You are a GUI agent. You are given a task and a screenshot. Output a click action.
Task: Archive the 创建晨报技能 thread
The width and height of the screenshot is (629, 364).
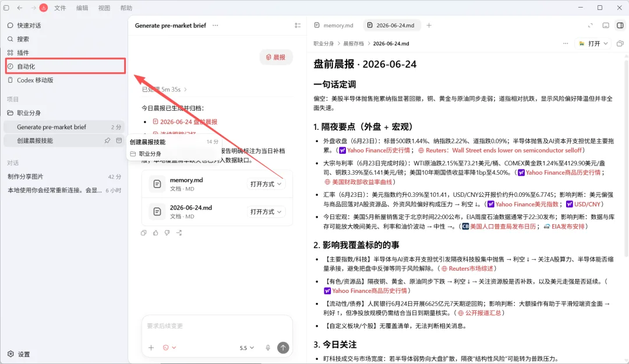click(119, 140)
